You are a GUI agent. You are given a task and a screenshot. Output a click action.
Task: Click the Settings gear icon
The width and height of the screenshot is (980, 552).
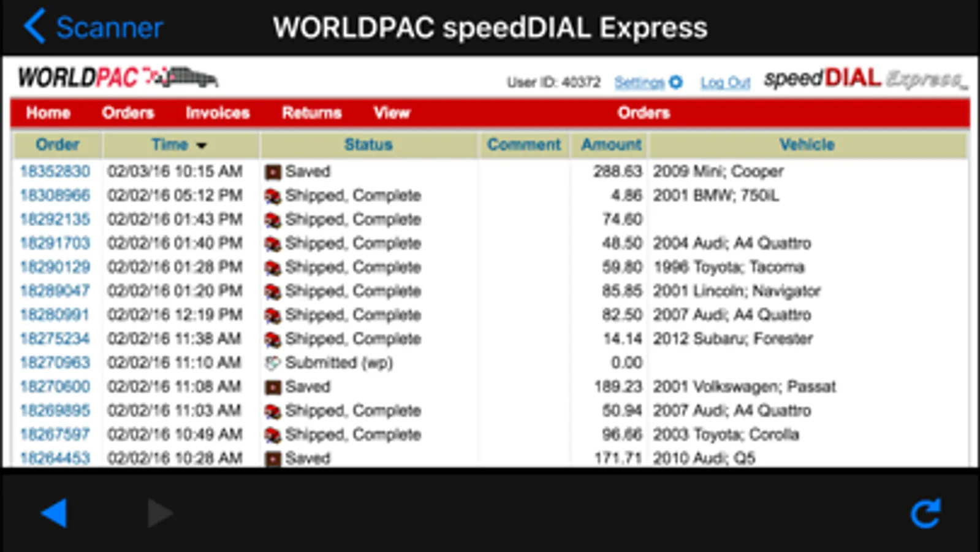click(675, 82)
